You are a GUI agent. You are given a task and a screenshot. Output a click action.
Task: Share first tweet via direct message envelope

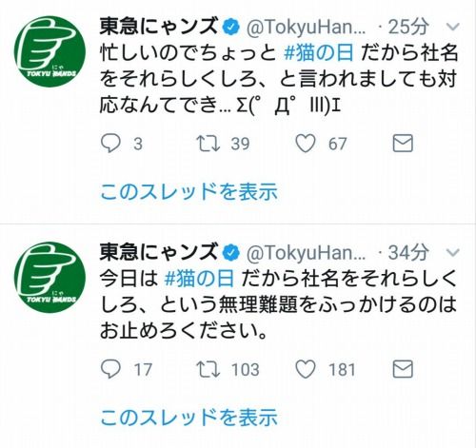click(x=403, y=144)
